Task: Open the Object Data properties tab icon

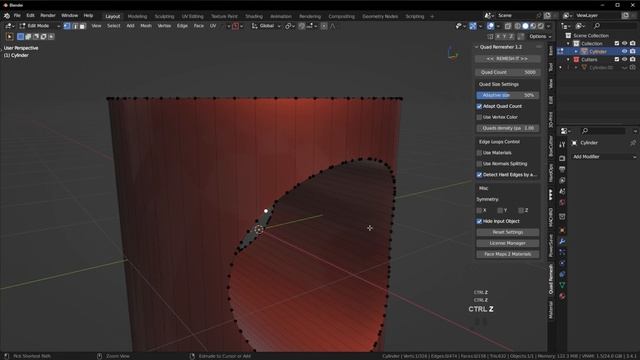Action: coord(562,285)
